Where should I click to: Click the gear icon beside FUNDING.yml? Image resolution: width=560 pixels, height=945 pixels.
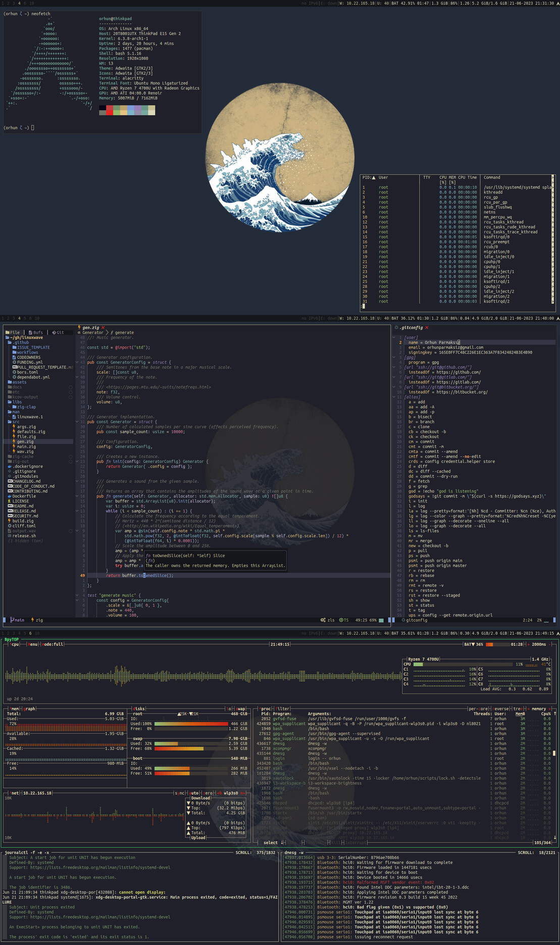pyautogui.click(x=14, y=362)
